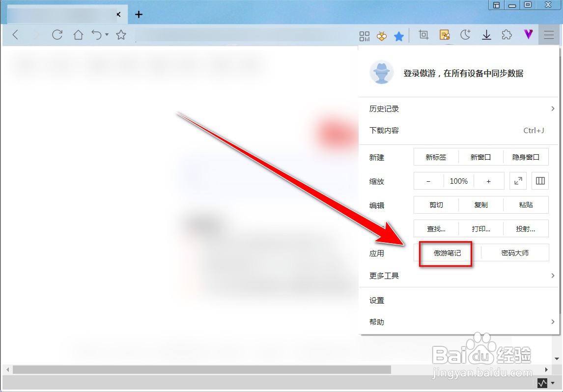Add page to favorites star outline
The image size is (563, 392).
click(x=121, y=35)
